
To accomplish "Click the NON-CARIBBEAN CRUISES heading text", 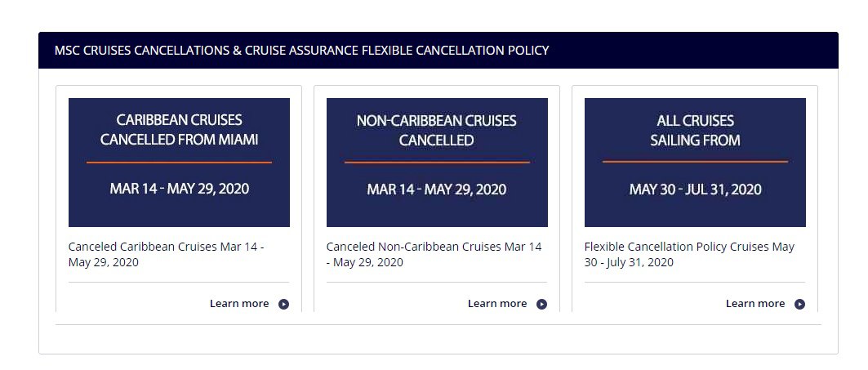I will tap(437, 121).
